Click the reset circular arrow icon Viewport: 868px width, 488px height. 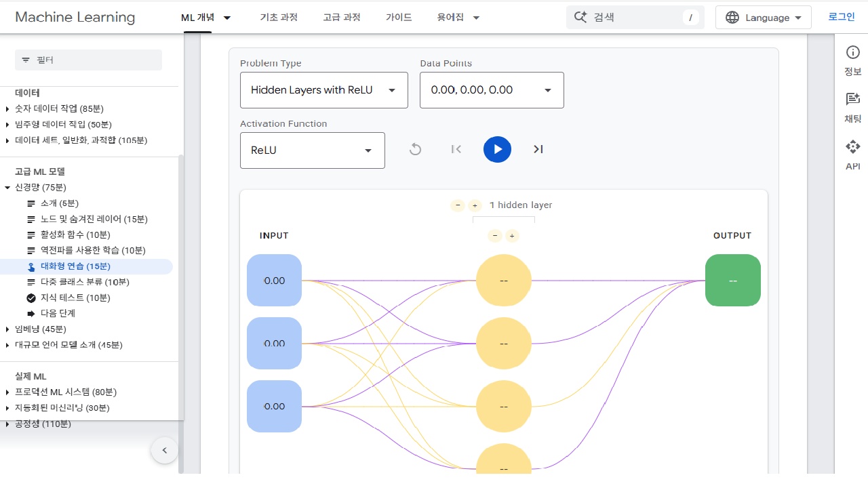(415, 149)
